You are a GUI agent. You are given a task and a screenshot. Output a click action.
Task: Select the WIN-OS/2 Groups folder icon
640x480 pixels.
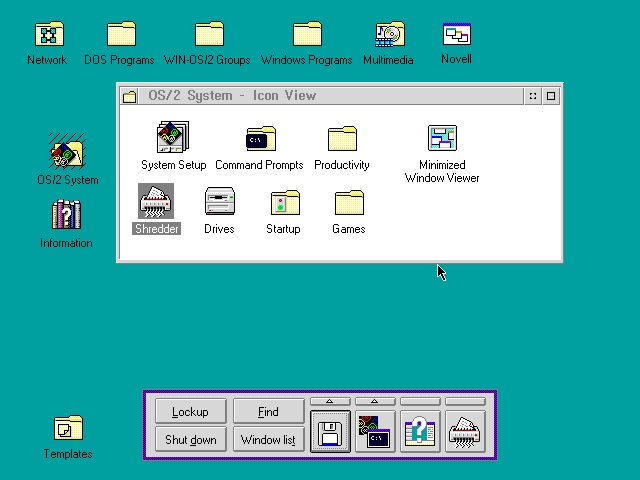pos(209,34)
